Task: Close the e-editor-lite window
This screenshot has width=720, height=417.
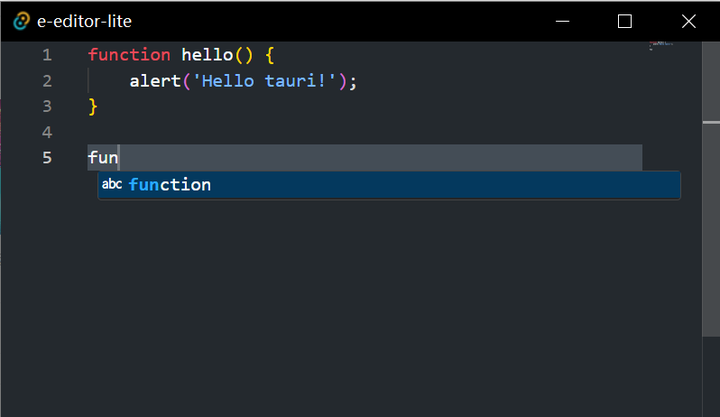Action: [688, 21]
